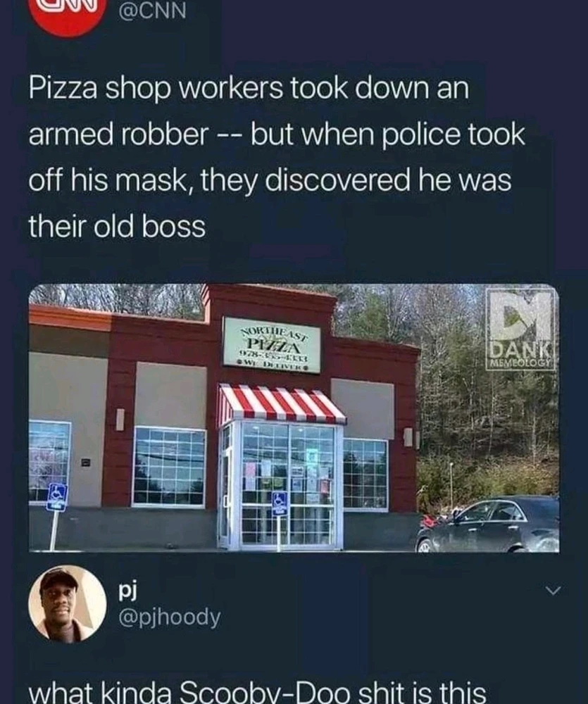The width and height of the screenshot is (588, 704).
Task: Click the Dank Memeology watermark logo
Action: pos(520,329)
